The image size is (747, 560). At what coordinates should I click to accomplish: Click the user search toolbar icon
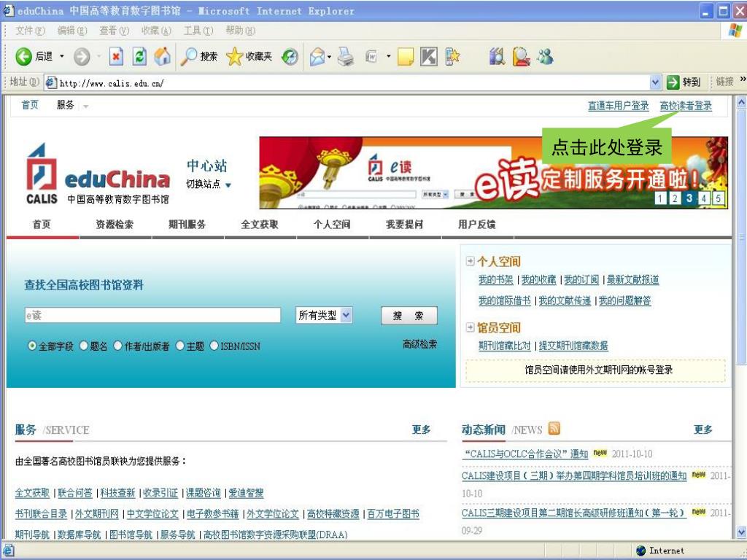(521, 57)
